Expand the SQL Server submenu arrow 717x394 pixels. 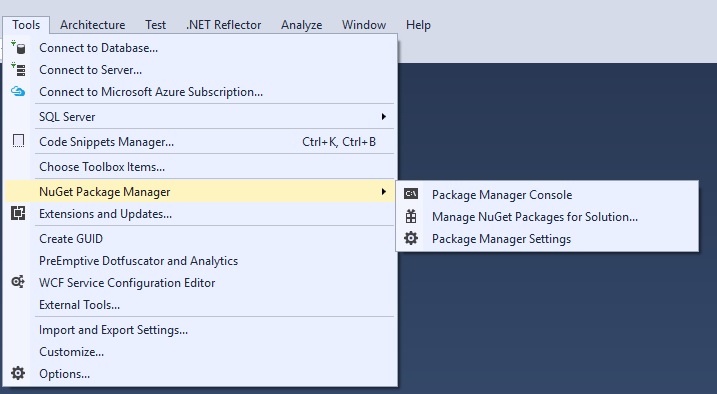(384, 117)
